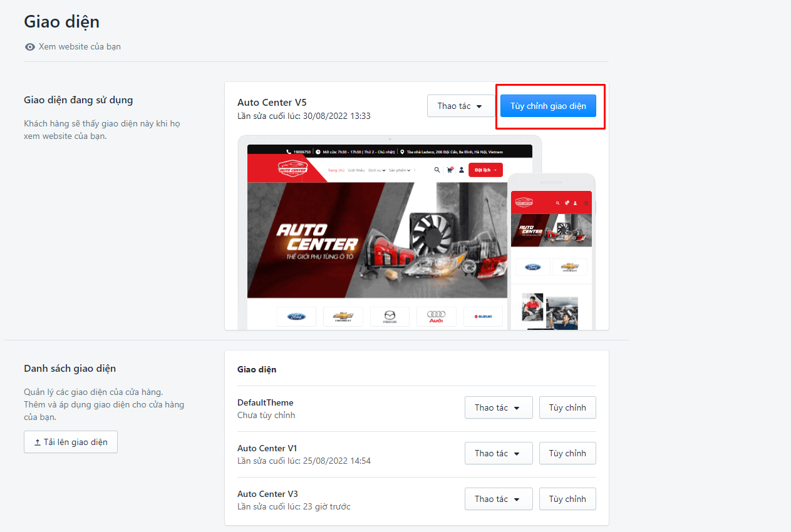Viewport: 791px width, 532px height.
Task: Open Thao tác dropdown for Auto Center V1
Action: click(499, 453)
